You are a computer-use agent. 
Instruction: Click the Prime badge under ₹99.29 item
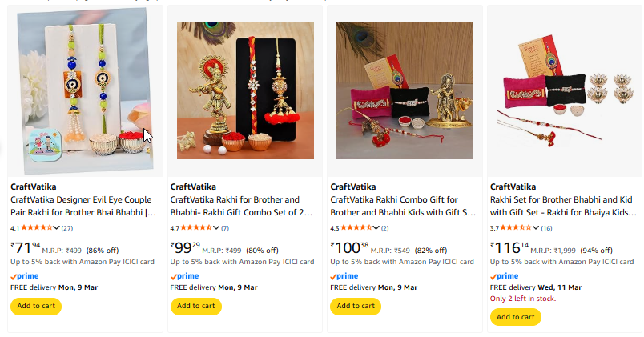point(184,275)
